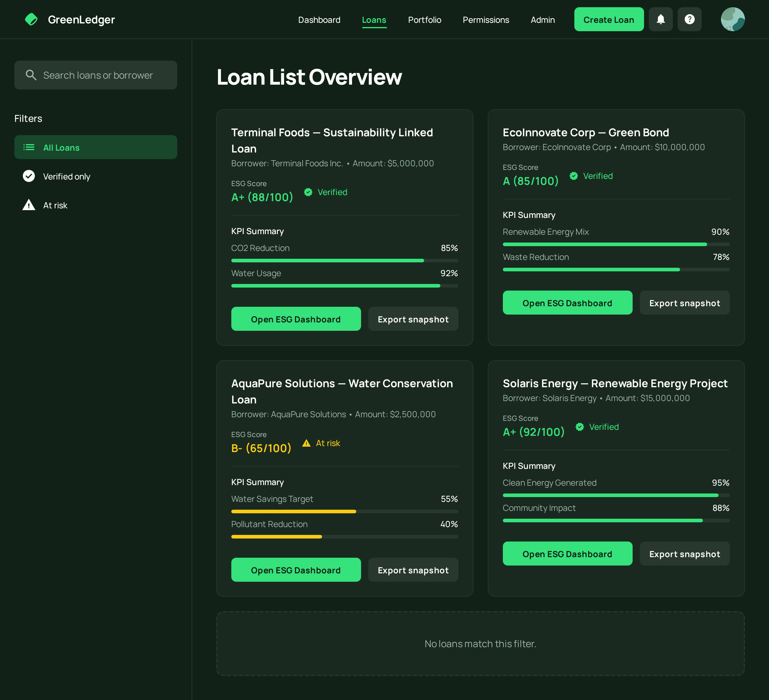The height and width of the screenshot is (700, 769).
Task: Open the user profile avatar
Action: point(732,20)
